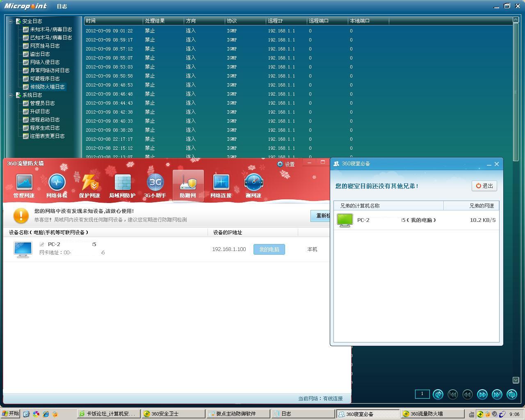This screenshot has height=420, width=525.
Task: Sort log by 时间 column header
Action: point(113,21)
